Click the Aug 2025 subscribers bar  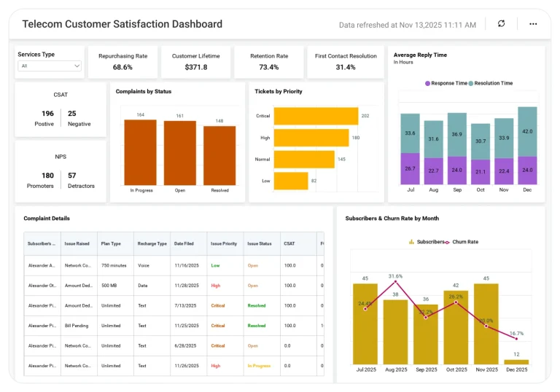click(x=395, y=332)
